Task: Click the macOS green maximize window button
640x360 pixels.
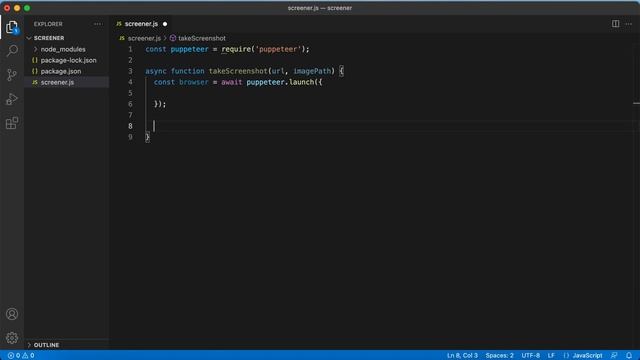Action: [27, 8]
